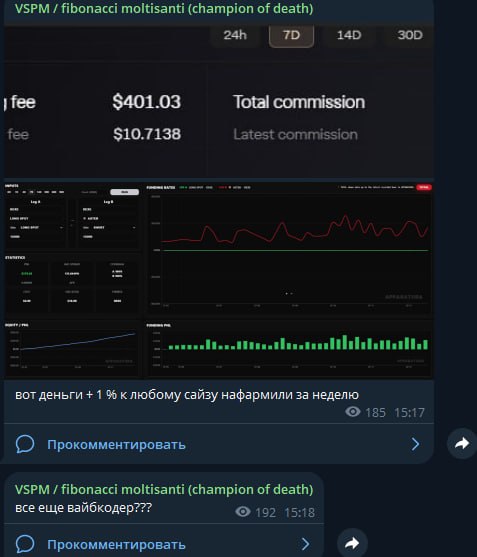
Task: Open the Leg B side dropdown
Action: [x=109, y=227]
